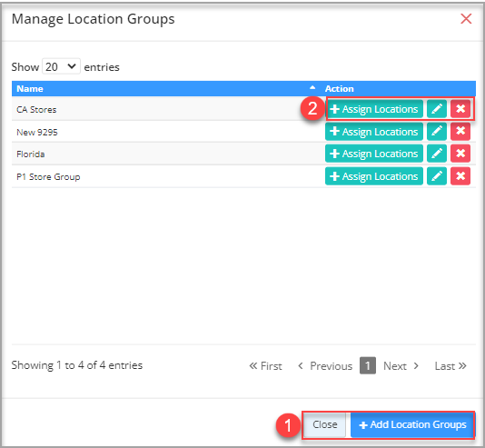Image resolution: width=485 pixels, height=448 pixels.
Task: Delete the Florida location group
Action: (x=460, y=154)
